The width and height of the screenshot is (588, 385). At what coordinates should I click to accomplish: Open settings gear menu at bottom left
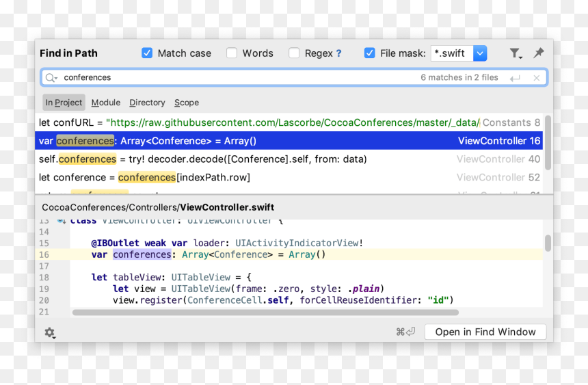coord(50,332)
